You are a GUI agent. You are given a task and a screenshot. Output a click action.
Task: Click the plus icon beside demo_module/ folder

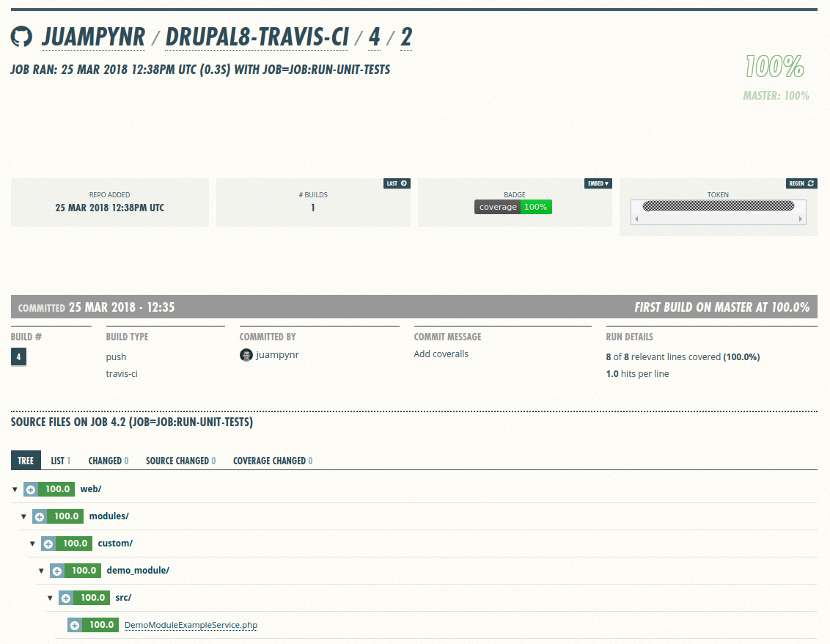(x=57, y=571)
